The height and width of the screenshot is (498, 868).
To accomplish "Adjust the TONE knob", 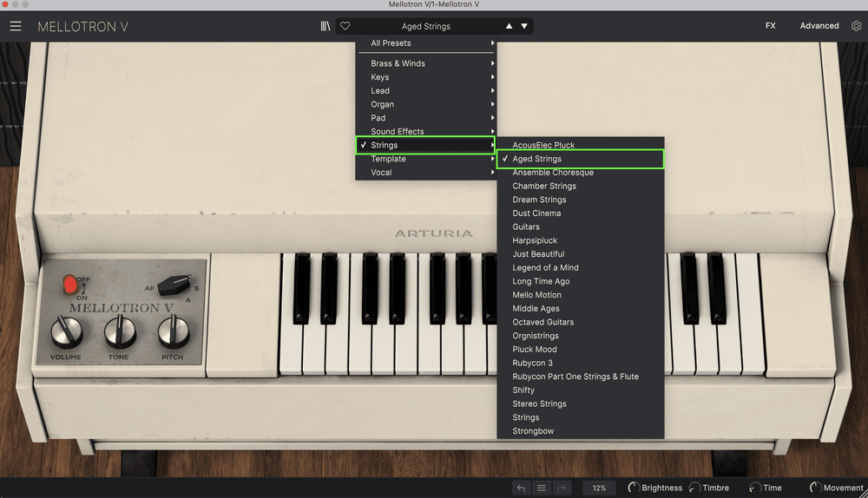I will click(x=120, y=332).
